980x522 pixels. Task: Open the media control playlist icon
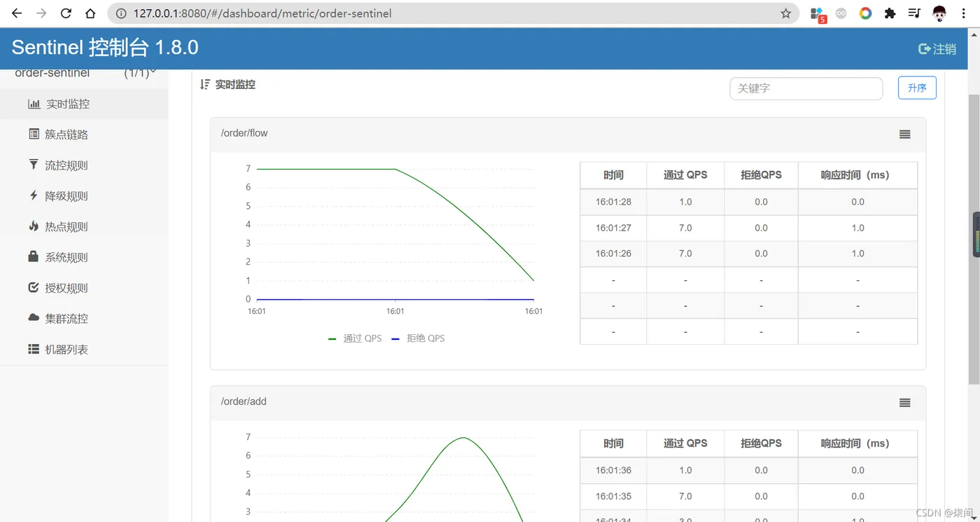click(914, 13)
